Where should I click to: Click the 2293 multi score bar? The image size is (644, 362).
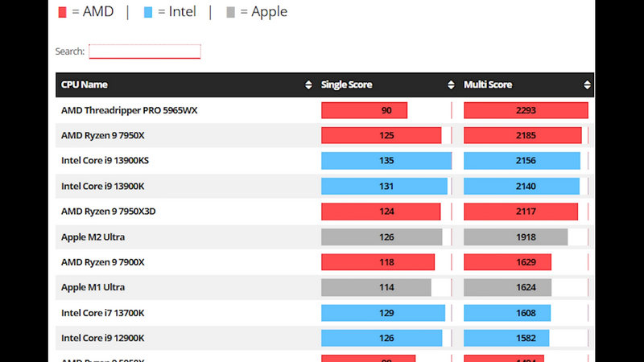coord(526,110)
